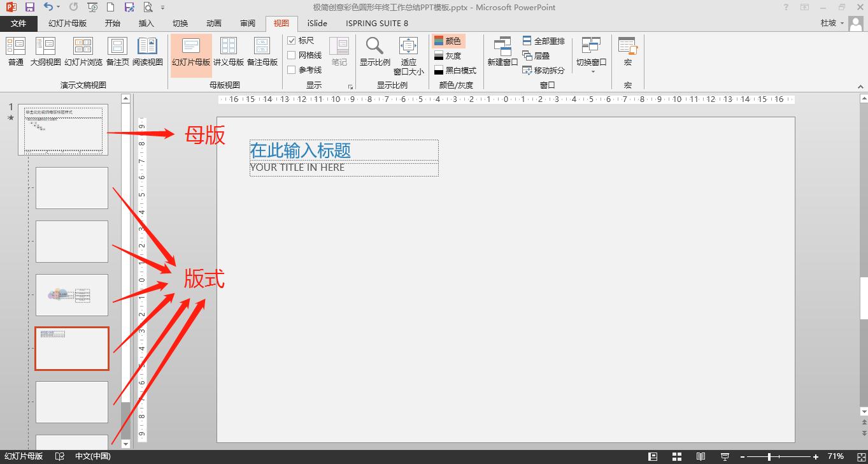Click 全部重排 to arrange all windows

544,40
